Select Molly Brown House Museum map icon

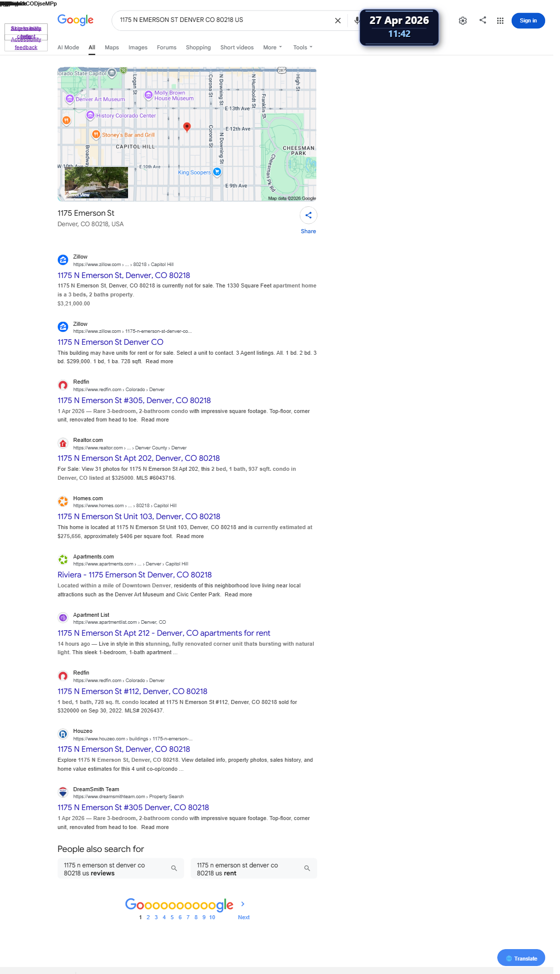coord(148,95)
